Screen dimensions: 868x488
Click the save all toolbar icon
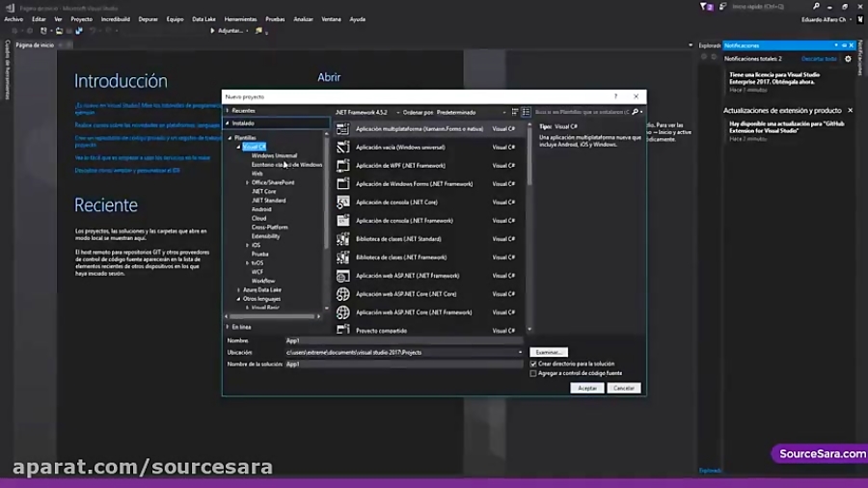(79, 31)
